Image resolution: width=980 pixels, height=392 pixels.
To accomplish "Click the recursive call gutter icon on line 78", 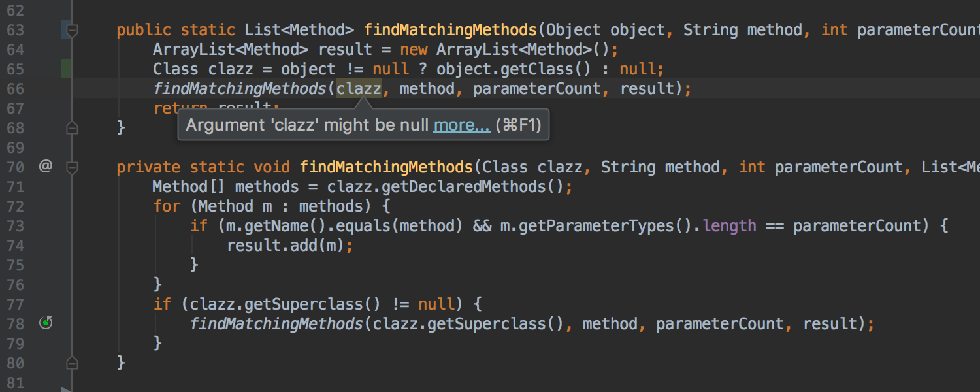I will click(x=45, y=323).
